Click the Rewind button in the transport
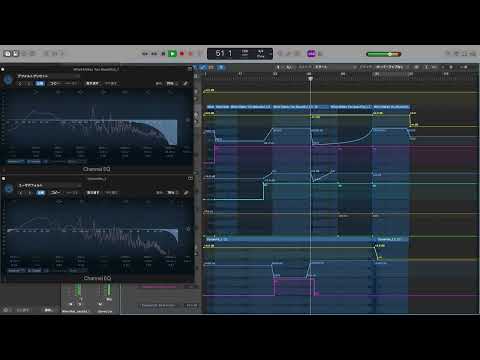Viewport: 480px width, 360px height. pos(145,54)
